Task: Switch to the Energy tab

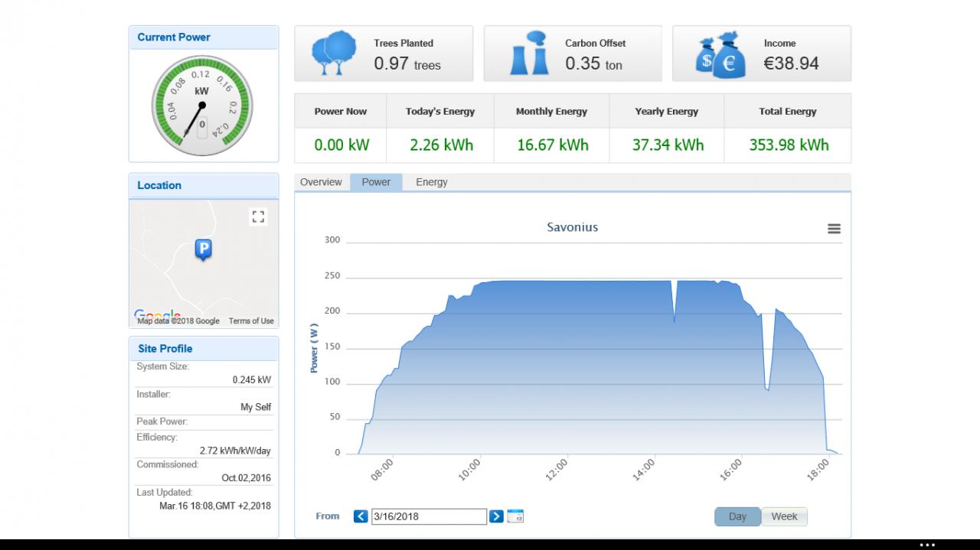Action: [432, 182]
